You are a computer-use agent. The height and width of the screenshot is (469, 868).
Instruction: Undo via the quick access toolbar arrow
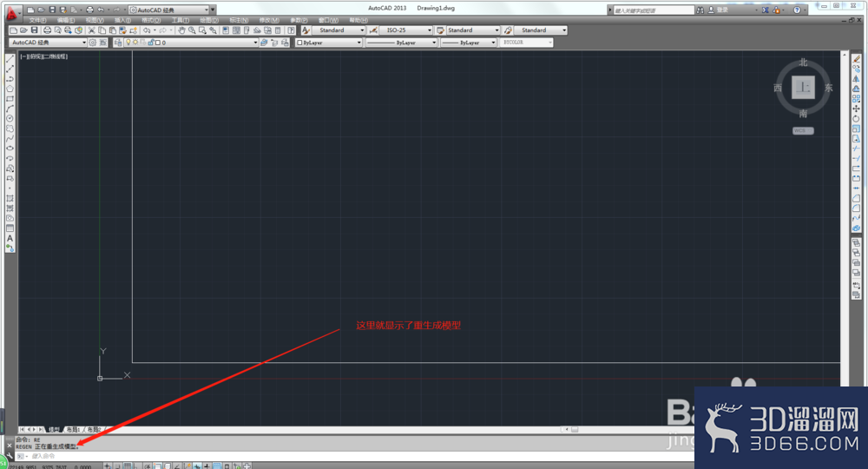(101, 10)
